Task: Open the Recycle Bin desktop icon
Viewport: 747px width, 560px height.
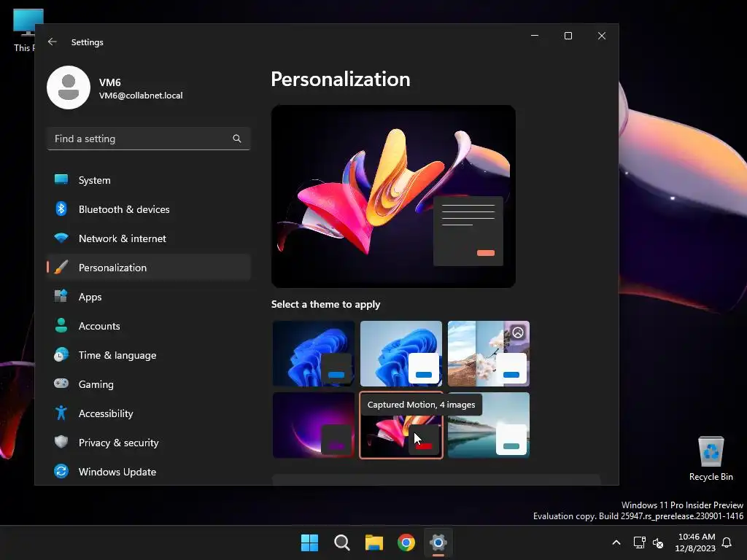Action: 711,459
